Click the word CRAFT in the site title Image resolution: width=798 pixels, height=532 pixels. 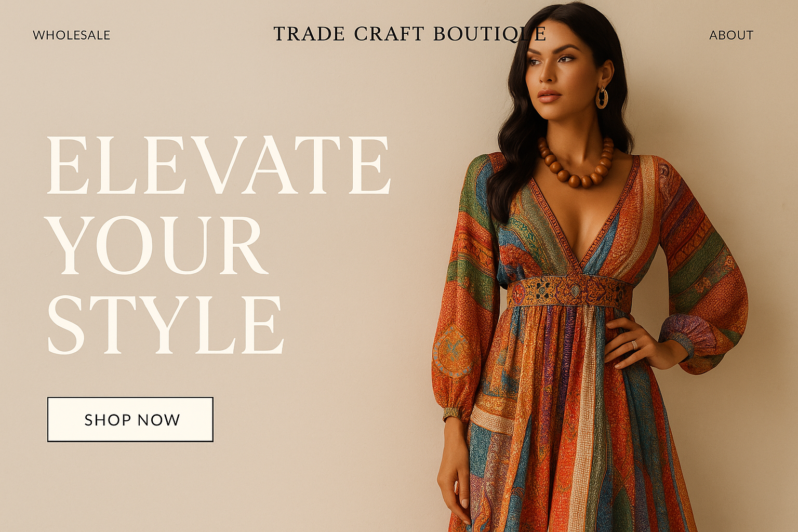pos(389,34)
